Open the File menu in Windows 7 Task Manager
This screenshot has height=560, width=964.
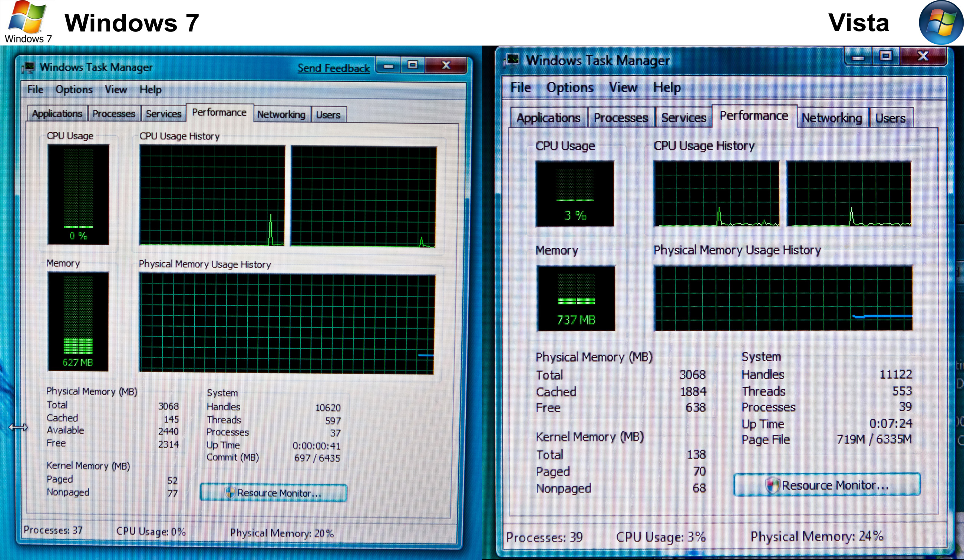point(35,90)
